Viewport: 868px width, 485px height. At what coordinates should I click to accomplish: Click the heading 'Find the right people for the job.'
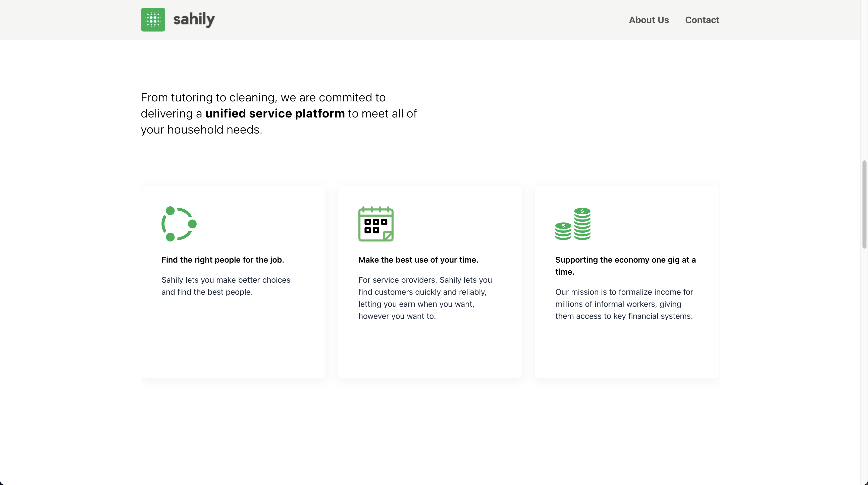[223, 260]
